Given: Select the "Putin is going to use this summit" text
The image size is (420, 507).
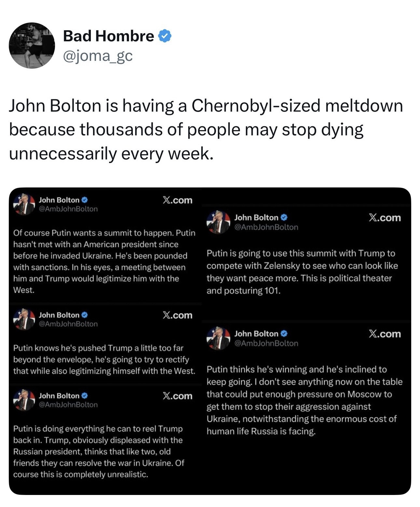Looking at the screenshot, I should pos(302,272).
